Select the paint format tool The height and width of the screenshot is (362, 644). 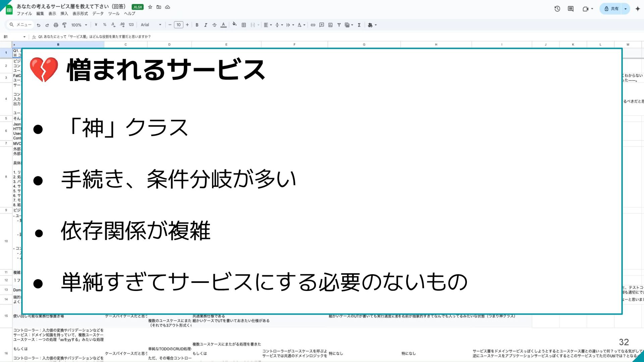(64, 25)
